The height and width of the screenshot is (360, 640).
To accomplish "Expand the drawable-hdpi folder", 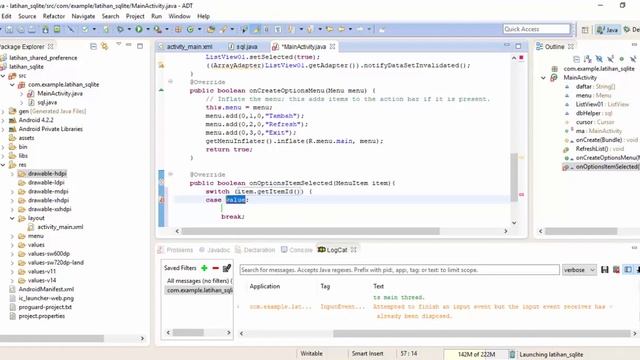I will click(12, 174).
